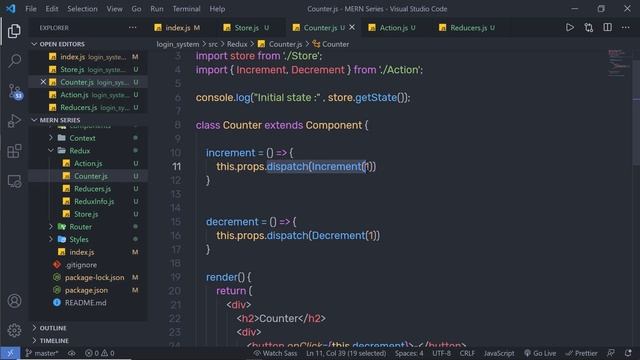Open the Search view in activity bar
640x360 pixels.
[x=14, y=61]
